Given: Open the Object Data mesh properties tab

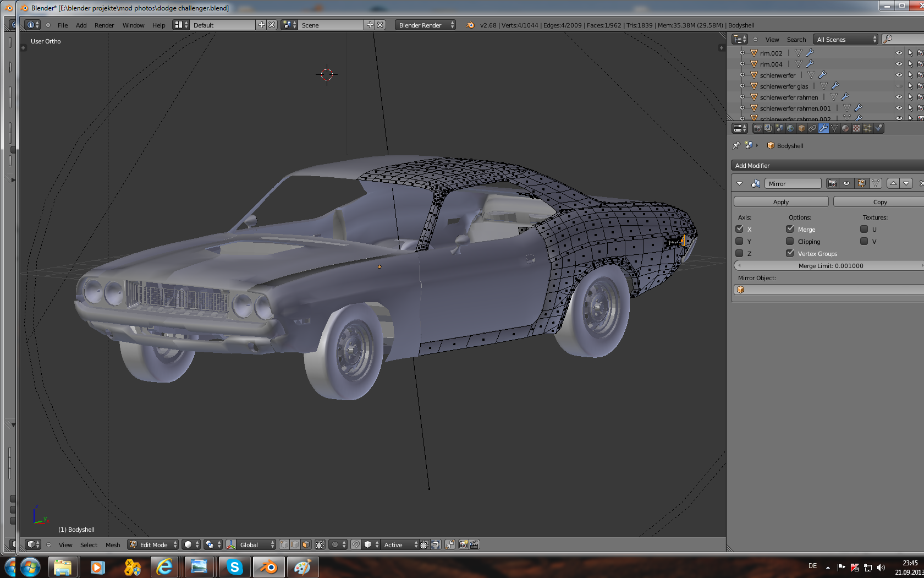Looking at the screenshot, I should tap(834, 128).
